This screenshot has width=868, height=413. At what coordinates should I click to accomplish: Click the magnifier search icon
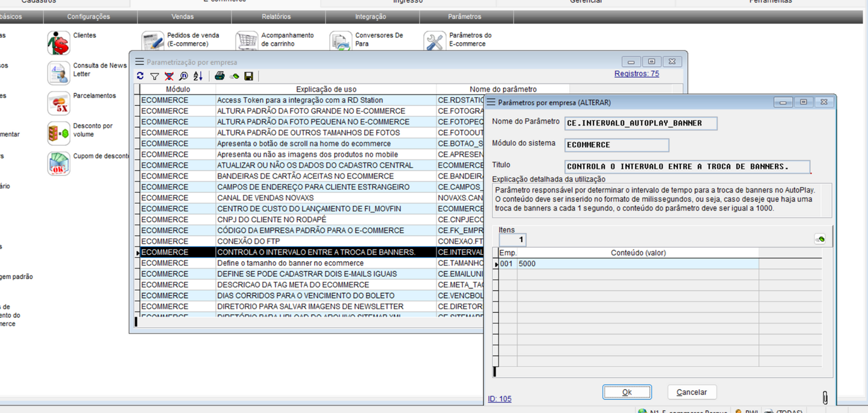183,76
